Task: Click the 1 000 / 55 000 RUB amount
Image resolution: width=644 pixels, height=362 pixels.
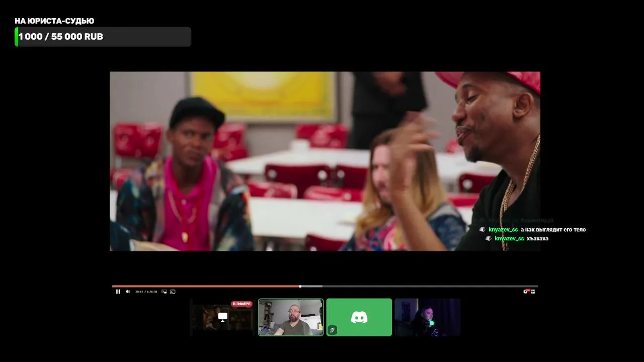Action: 60,37
